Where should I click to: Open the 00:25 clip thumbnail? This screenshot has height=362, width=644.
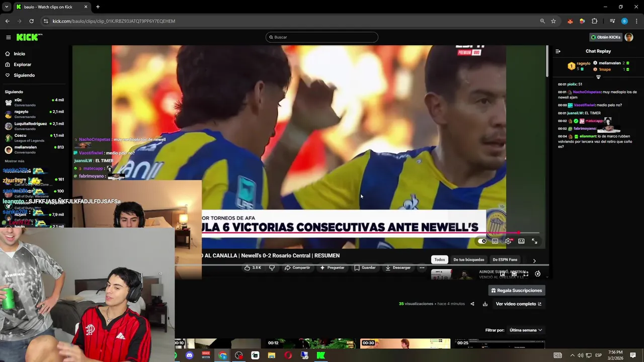pyautogui.click(x=499, y=344)
